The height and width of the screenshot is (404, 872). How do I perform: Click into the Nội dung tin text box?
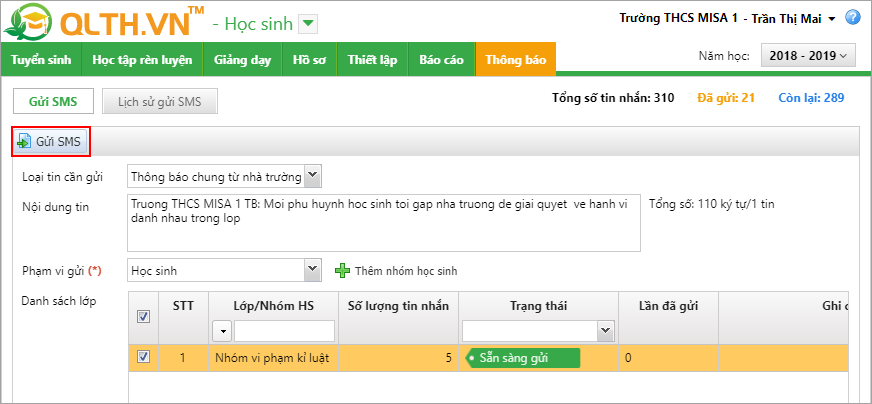[x=384, y=223]
